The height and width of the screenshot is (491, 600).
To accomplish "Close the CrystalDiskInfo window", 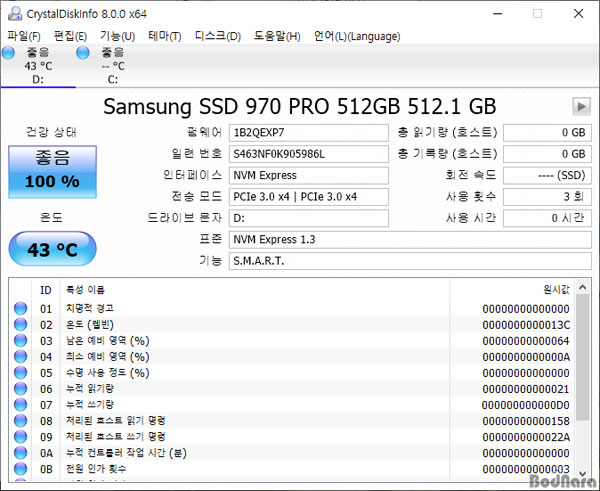I will tap(579, 14).
